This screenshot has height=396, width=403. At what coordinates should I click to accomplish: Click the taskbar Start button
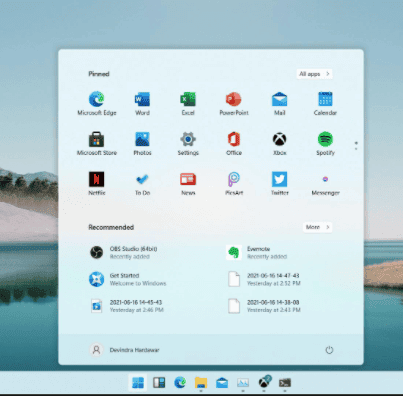138,383
